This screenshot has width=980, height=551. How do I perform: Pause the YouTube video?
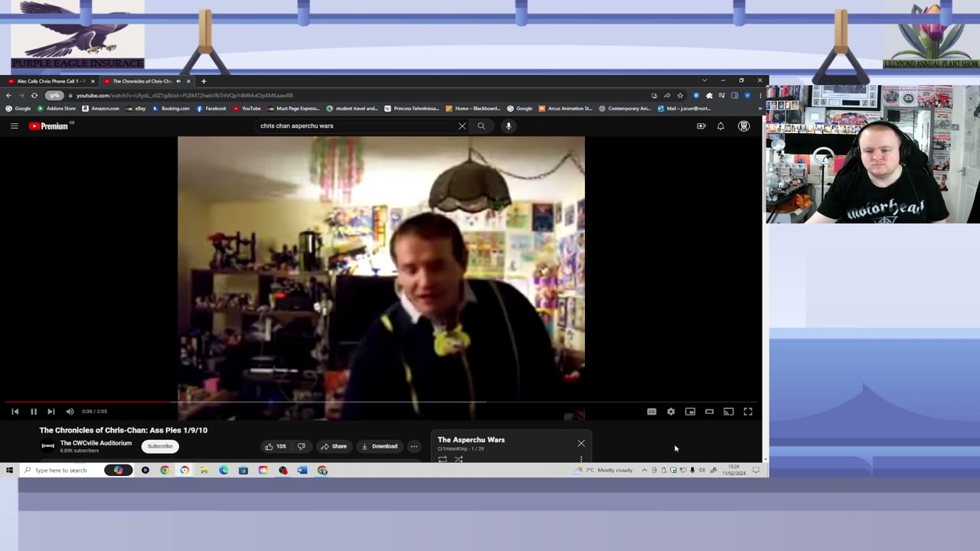point(34,412)
